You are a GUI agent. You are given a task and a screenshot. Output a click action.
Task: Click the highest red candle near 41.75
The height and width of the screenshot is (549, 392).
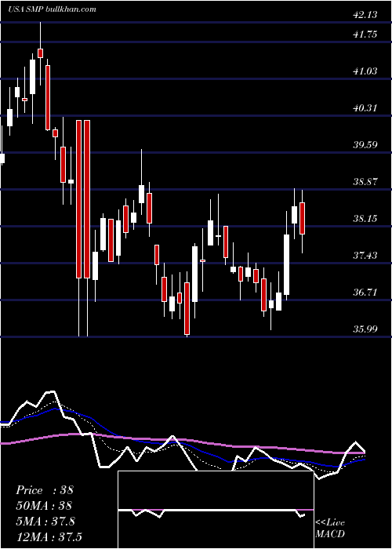pyautogui.click(x=40, y=53)
